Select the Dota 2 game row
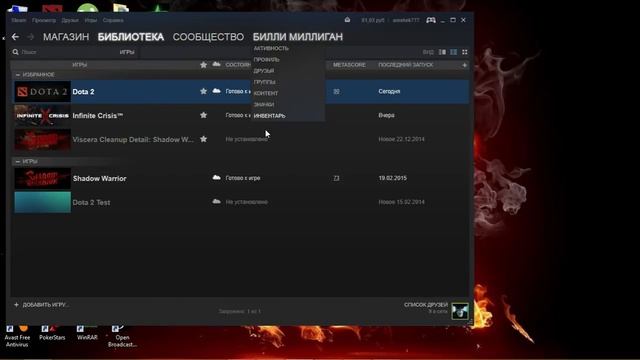Screen dimensions: 640x360 click(241, 91)
